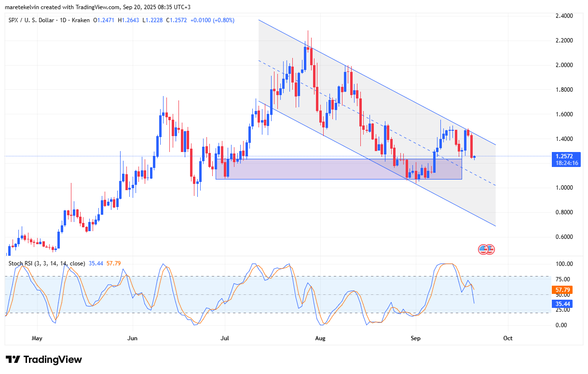This screenshot has height=374, width=588.
Task: Click the 0.00 level on Stoch RSI axis
Action: click(560, 325)
